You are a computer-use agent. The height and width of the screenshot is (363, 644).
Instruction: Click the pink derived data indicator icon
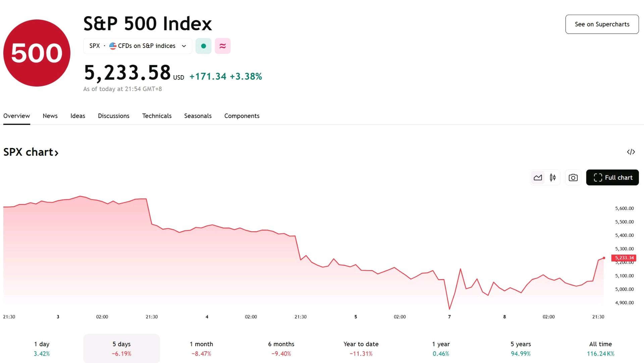click(x=223, y=46)
